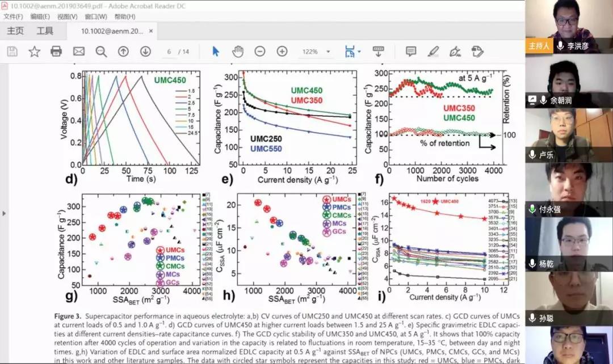
Task: Open the 视图(V) menu
Action: [68, 16]
